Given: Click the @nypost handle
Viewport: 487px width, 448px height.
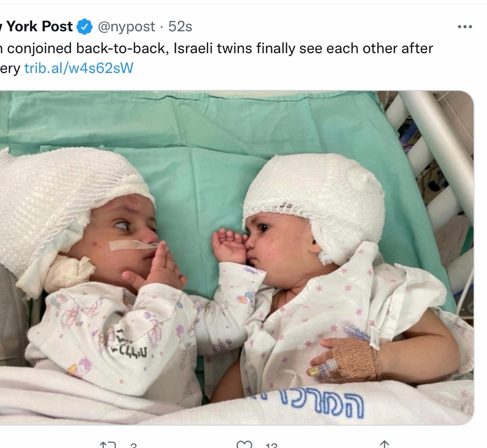Looking at the screenshot, I should click(126, 27).
